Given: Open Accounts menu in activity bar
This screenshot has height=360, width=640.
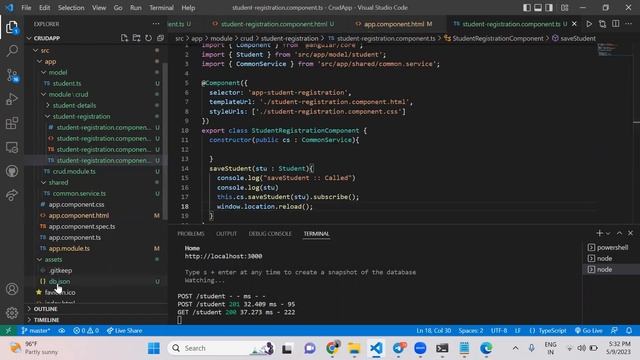Looking at the screenshot, I should tap(12, 289).
